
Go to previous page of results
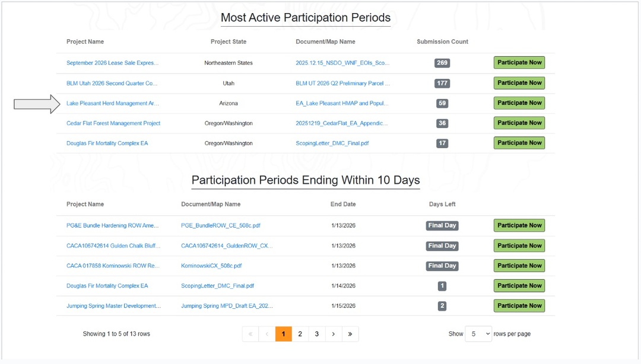coord(267,334)
